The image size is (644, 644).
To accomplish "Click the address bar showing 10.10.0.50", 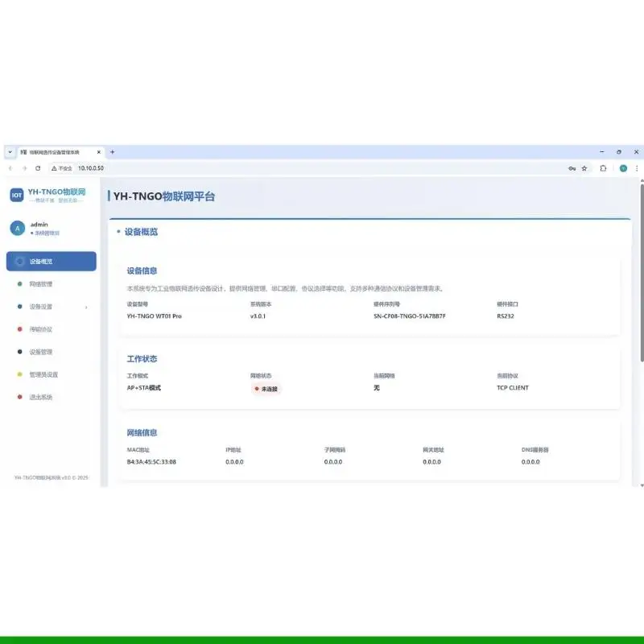I will (x=320, y=168).
